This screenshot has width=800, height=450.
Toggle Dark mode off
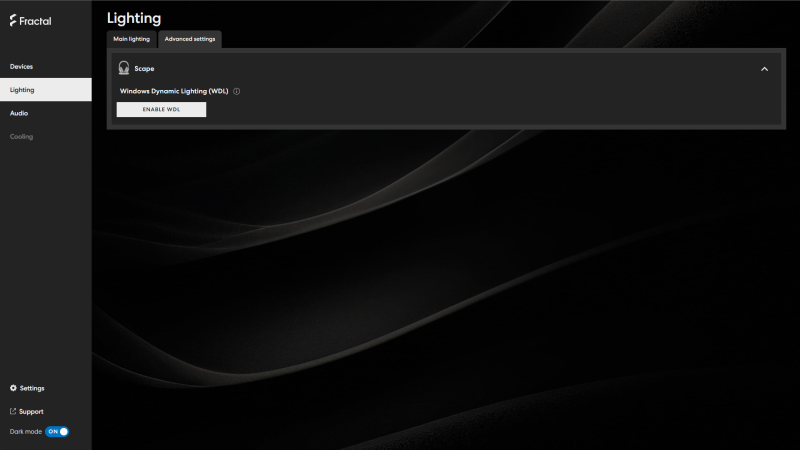[x=57, y=432]
